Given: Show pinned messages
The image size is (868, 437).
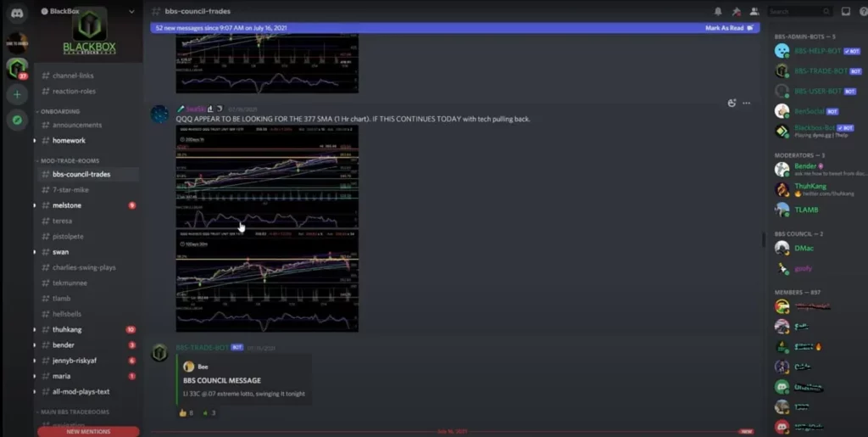Looking at the screenshot, I should point(736,11).
